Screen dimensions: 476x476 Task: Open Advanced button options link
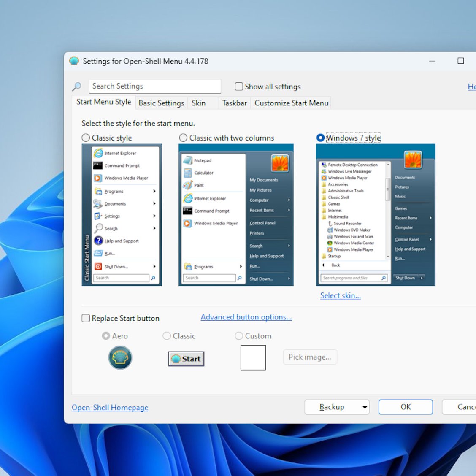[x=246, y=317]
